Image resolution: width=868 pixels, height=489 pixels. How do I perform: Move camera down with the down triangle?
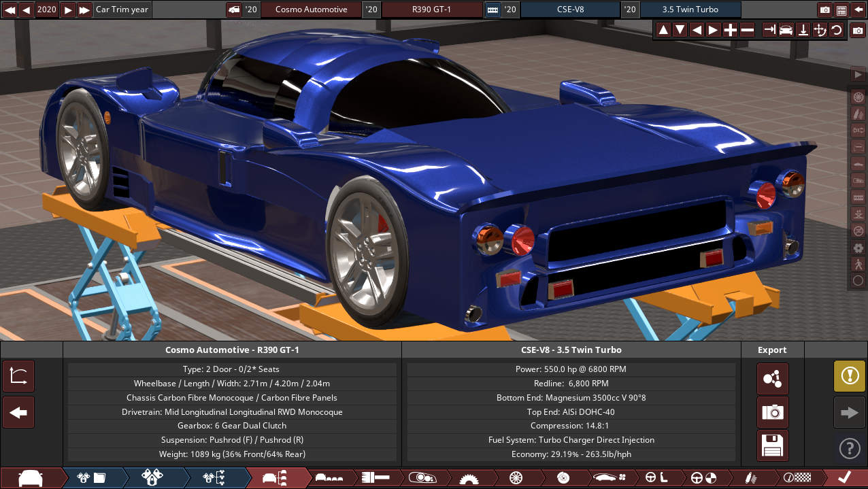680,30
